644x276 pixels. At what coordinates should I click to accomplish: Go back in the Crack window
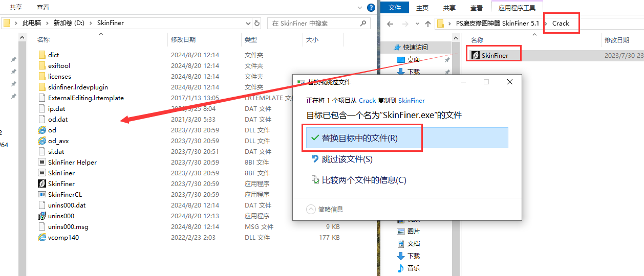[390, 24]
